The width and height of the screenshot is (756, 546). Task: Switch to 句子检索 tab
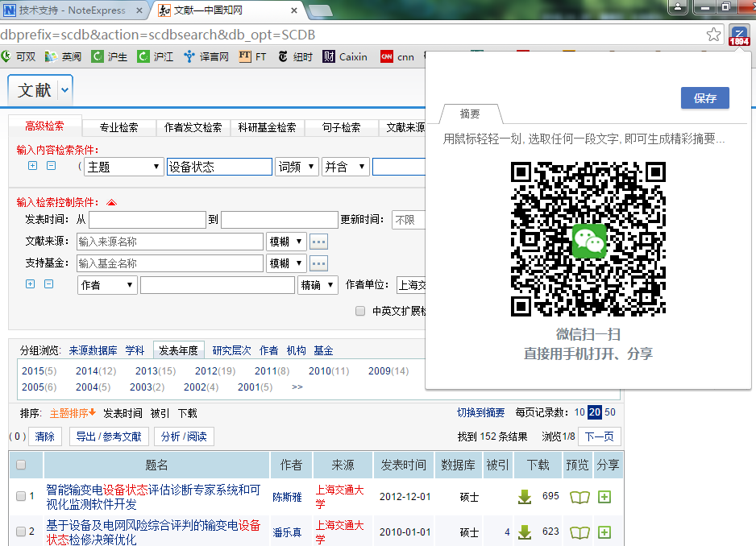click(342, 128)
